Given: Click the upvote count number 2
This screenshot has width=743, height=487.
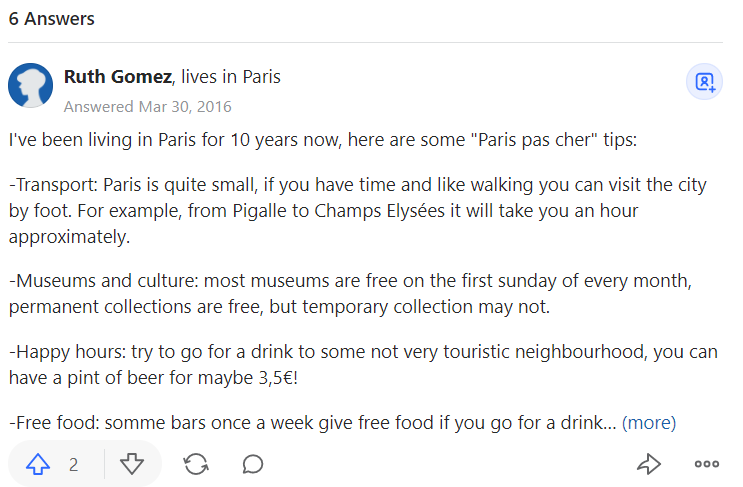Looking at the screenshot, I should 74,464.
